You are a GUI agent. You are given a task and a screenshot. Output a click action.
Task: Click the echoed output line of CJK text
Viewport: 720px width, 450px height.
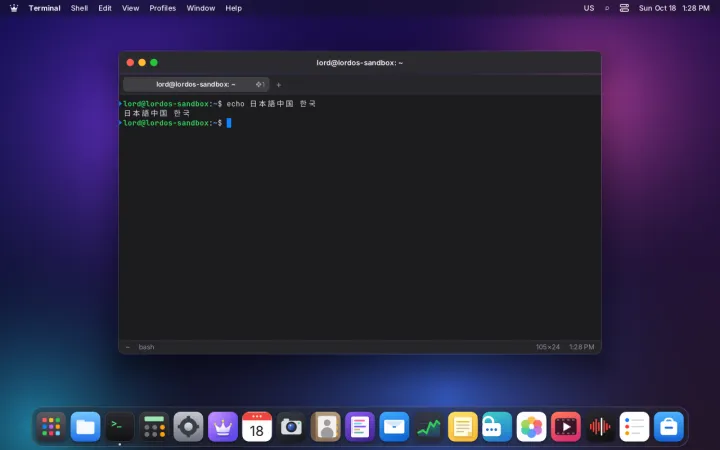157,113
